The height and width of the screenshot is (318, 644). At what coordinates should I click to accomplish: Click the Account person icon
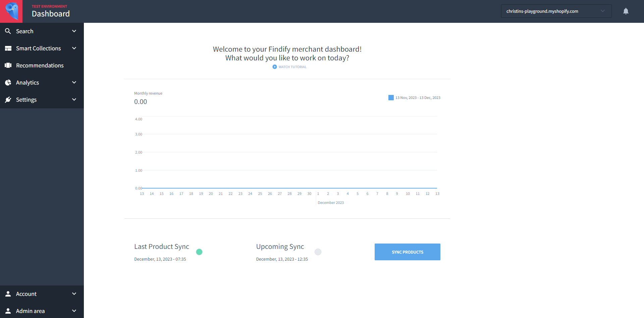[x=8, y=294]
